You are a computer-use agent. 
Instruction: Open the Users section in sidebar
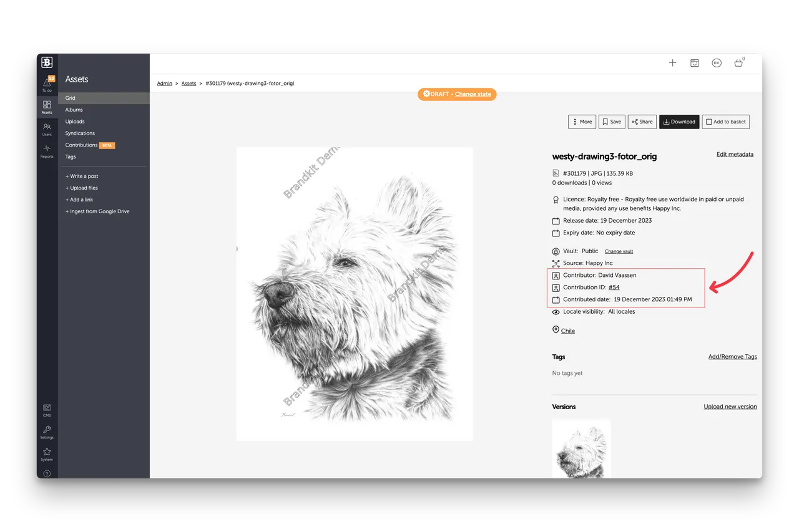click(x=47, y=128)
